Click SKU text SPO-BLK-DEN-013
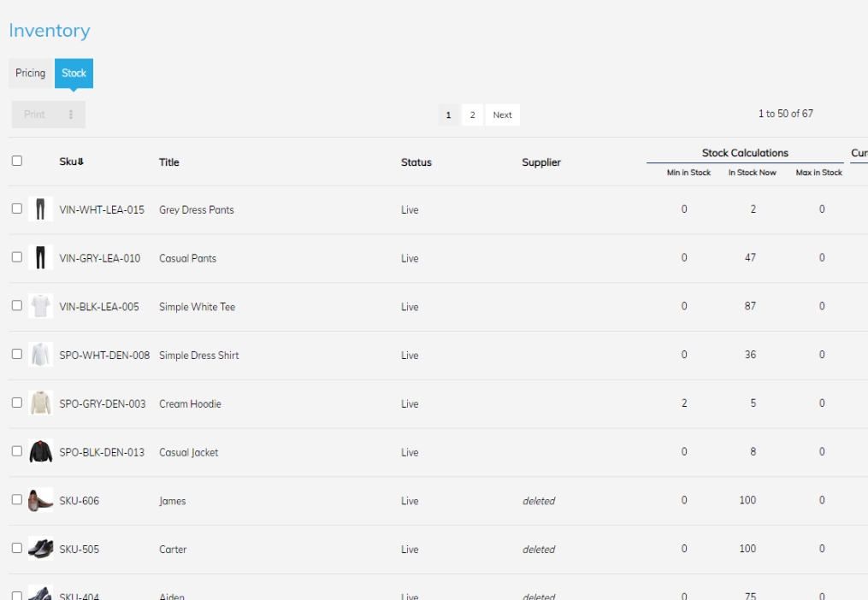This screenshot has height=600, width=868. (102, 452)
